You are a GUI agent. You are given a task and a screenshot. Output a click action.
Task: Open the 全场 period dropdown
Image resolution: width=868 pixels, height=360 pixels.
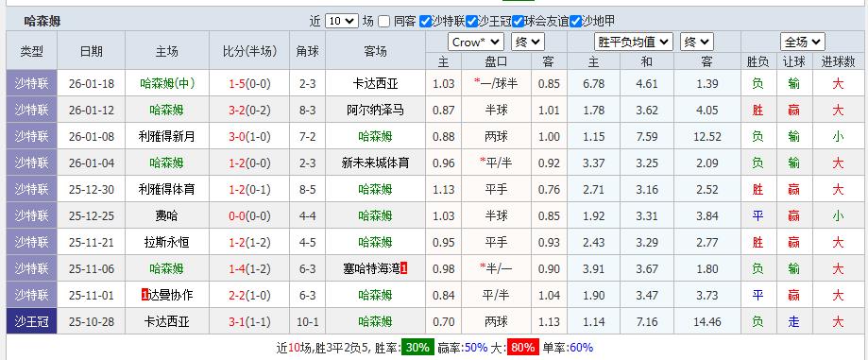click(x=803, y=43)
